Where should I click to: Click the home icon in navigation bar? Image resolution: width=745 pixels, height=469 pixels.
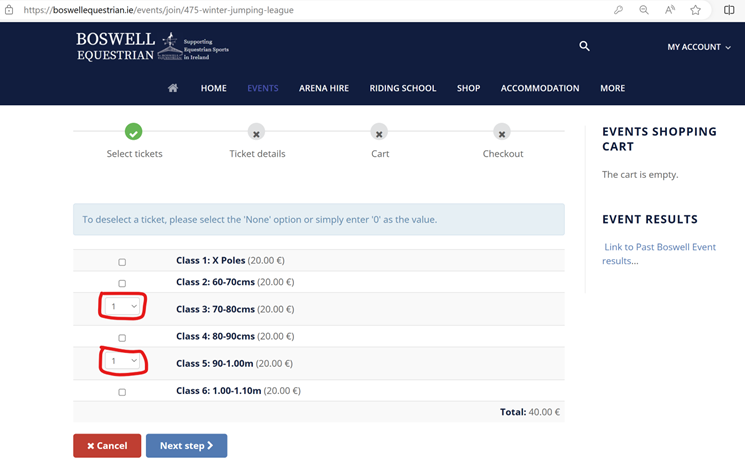point(173,88)
